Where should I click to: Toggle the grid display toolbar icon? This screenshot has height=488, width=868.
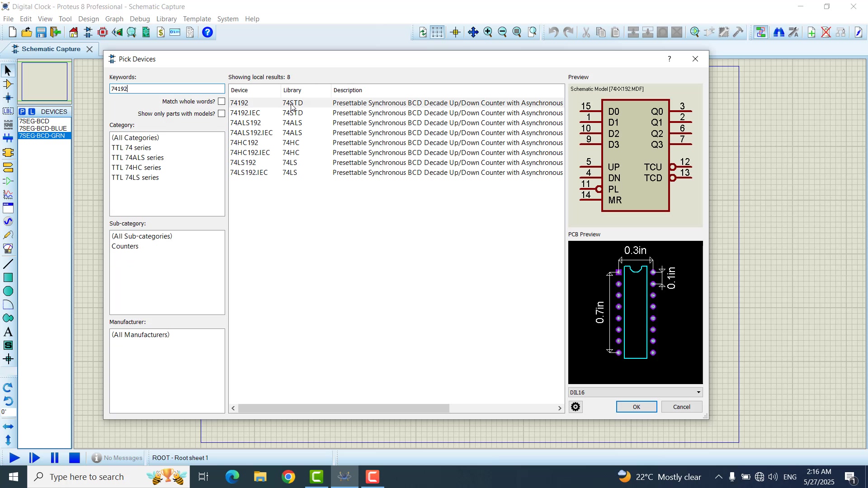[437, 32]
